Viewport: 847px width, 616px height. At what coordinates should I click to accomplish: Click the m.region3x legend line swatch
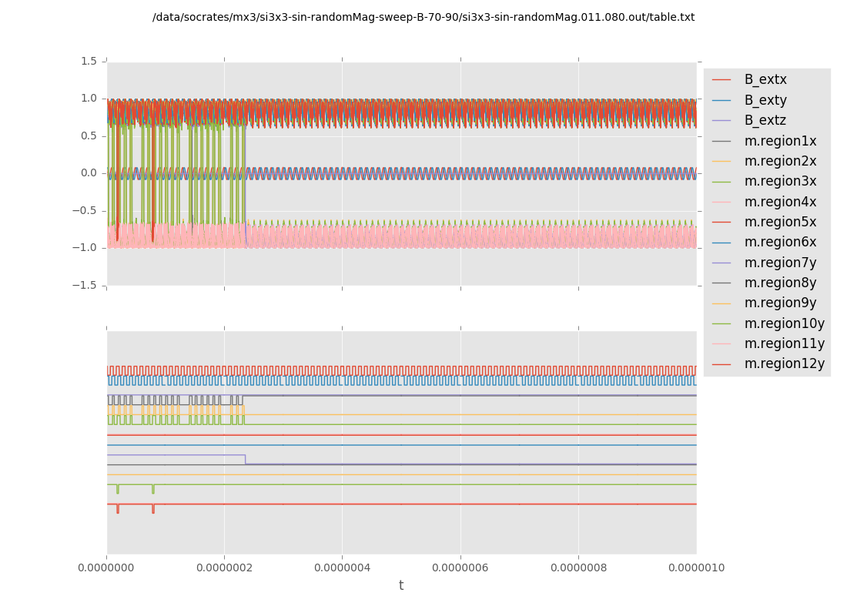[721, 182]
